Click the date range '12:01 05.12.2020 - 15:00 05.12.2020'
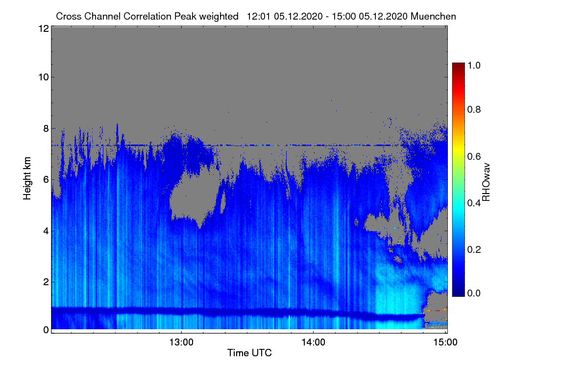The height and width of the screenshot is (392, 588). tap(327, 16)
